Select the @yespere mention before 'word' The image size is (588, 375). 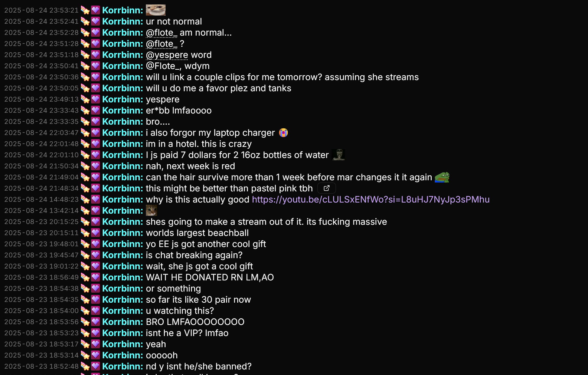[x=167, y=55]
